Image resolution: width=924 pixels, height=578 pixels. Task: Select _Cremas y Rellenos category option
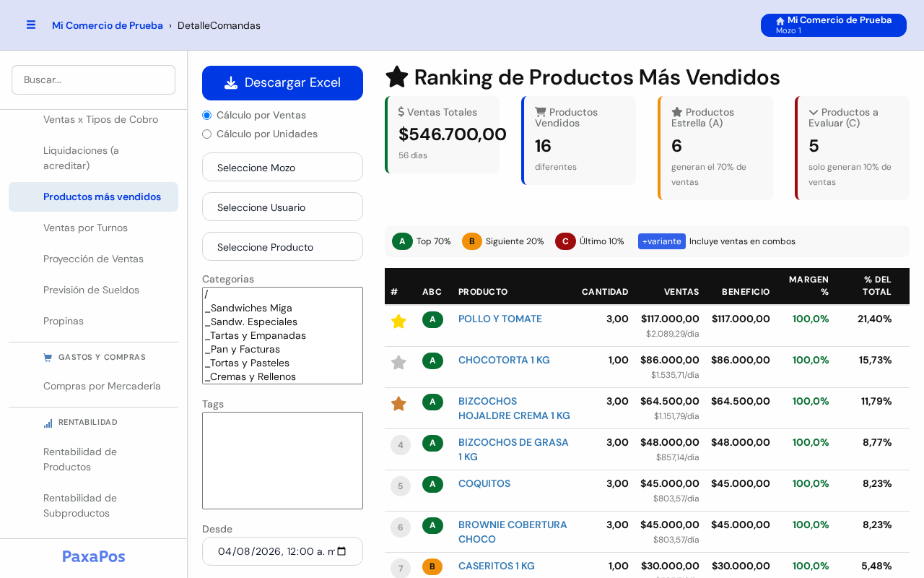coord(282,376)
